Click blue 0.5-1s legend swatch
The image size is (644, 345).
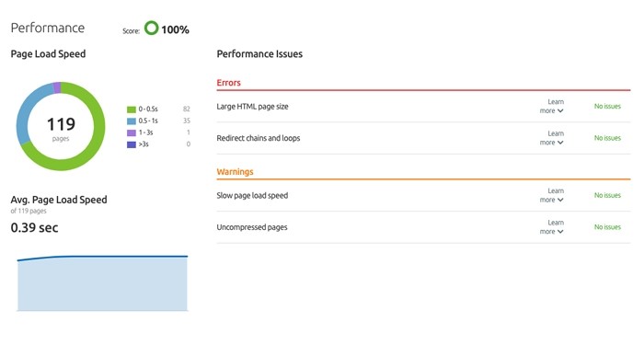point(132,121)
